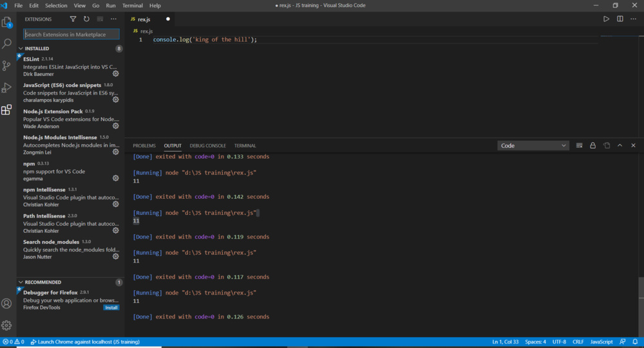Open the Explorer view in activity bar

[7, 23]
